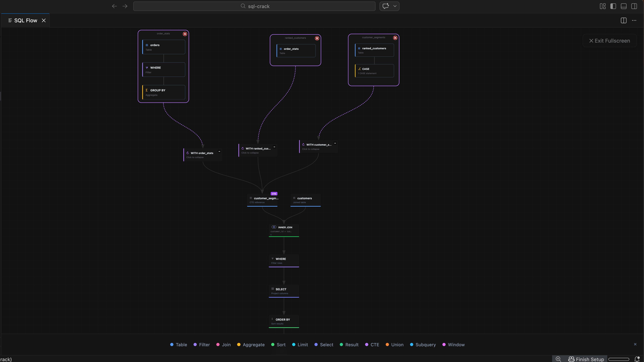Open notifications bell in status bar
This screenshot has height=362, width=644.
pos(637,359)
